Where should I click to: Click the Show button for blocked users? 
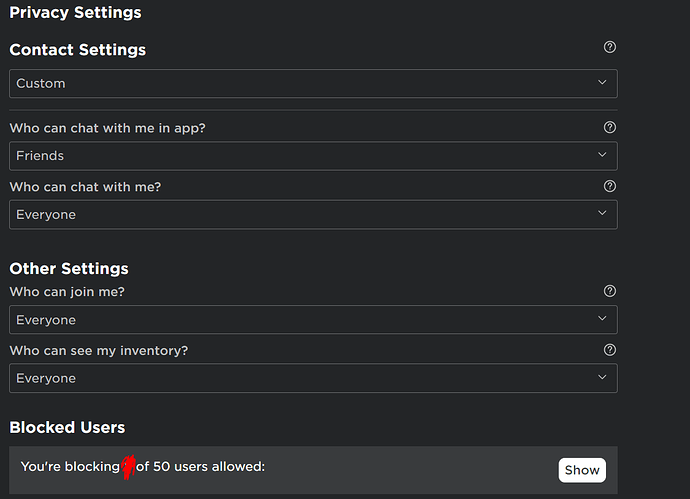click(581, 469)
